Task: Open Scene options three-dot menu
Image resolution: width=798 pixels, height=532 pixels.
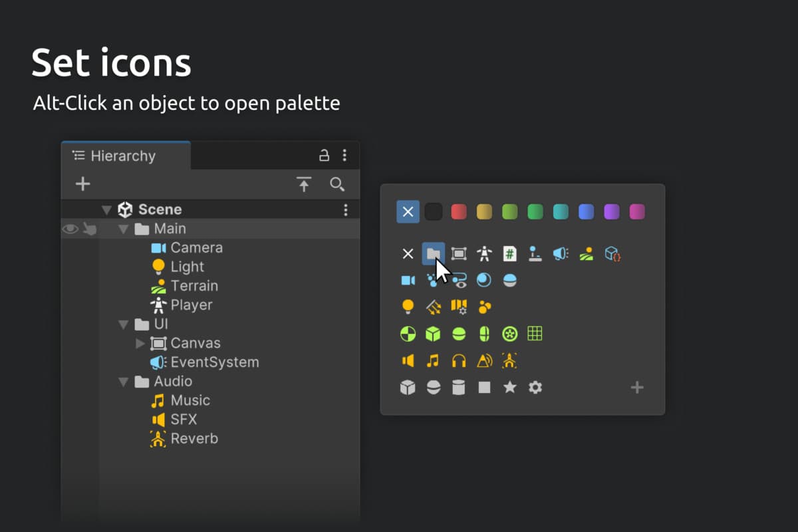Action: coord(345,210)
